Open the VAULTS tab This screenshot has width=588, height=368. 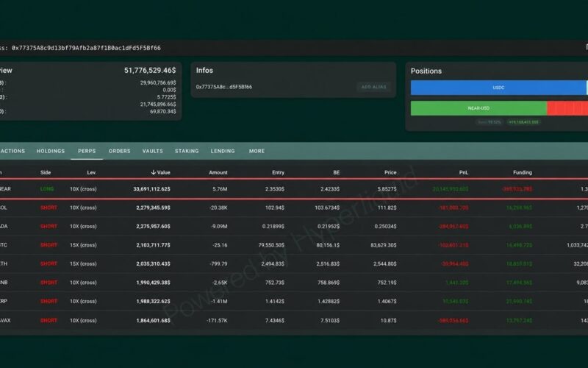coord(153,151)
